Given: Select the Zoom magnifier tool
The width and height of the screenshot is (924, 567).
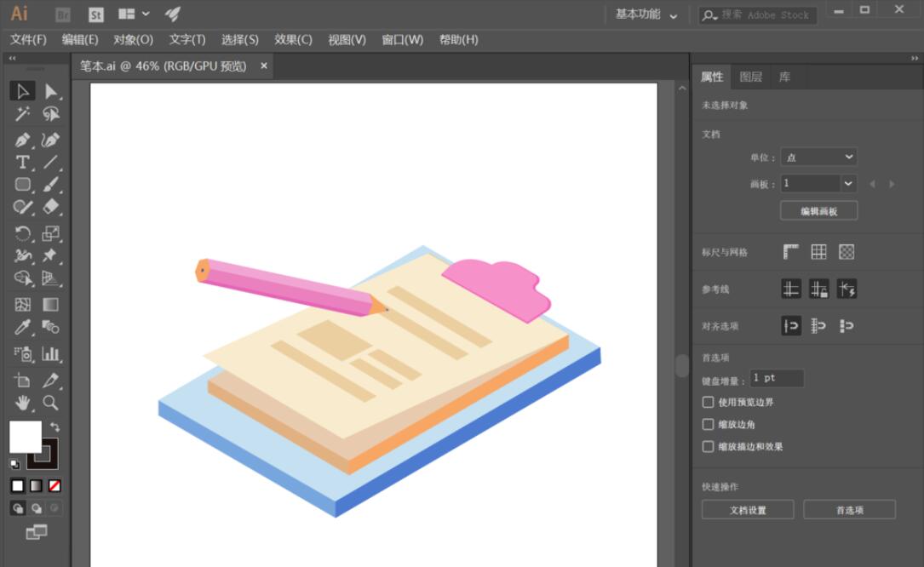Looking at the screenshot, I should [51, 404].
